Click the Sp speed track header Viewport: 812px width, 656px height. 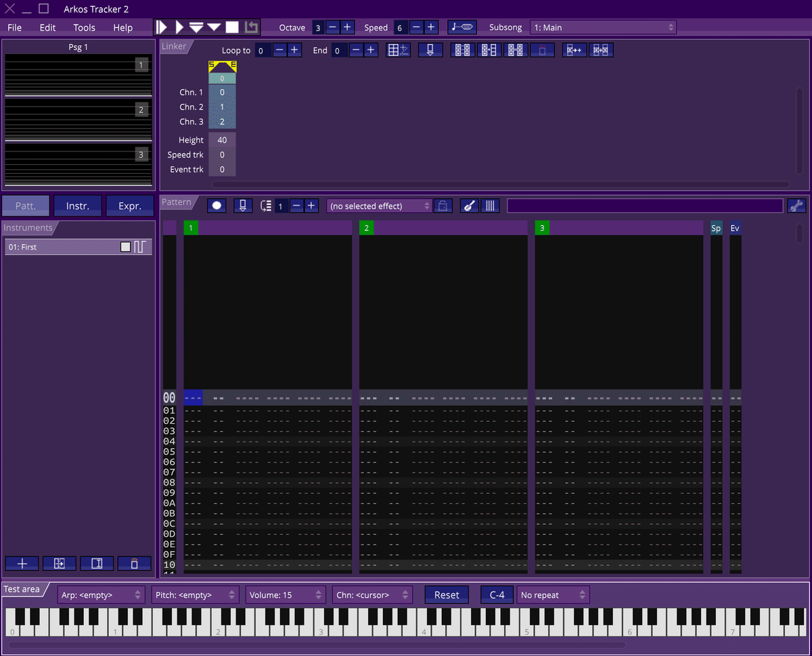point(716,228)
